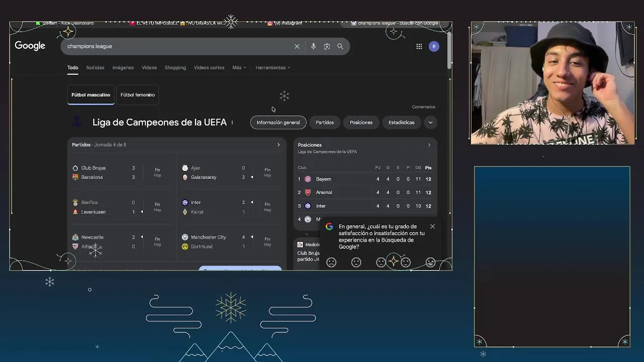Expand more chips with the down chevron
Image resolution: width=644 pixels, height=362 pixels.
pyautogui.click(x=430, y=122)
